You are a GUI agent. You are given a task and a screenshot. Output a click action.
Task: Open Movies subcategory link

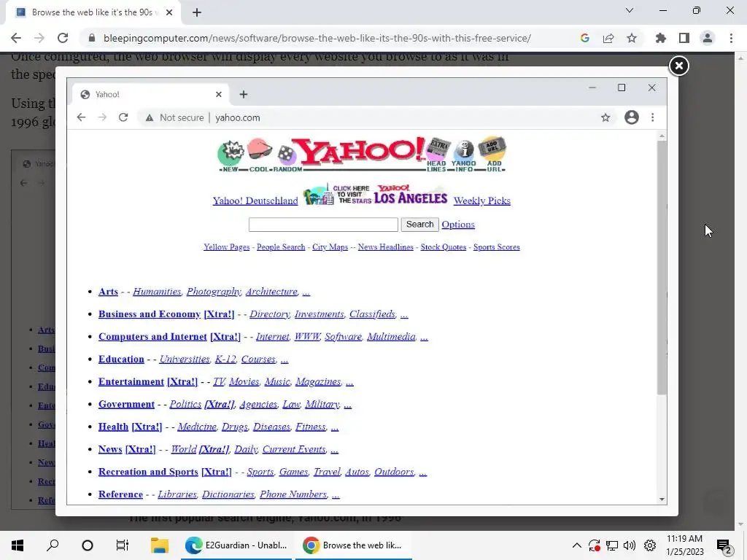click(244, 381)
